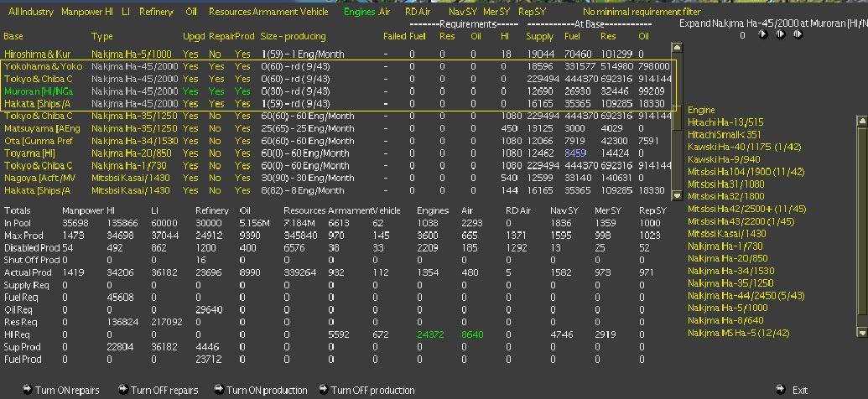Screen dimensions: 868x399
Task: Click the factory list scroll-down arrow
Action: pos(677,194)
